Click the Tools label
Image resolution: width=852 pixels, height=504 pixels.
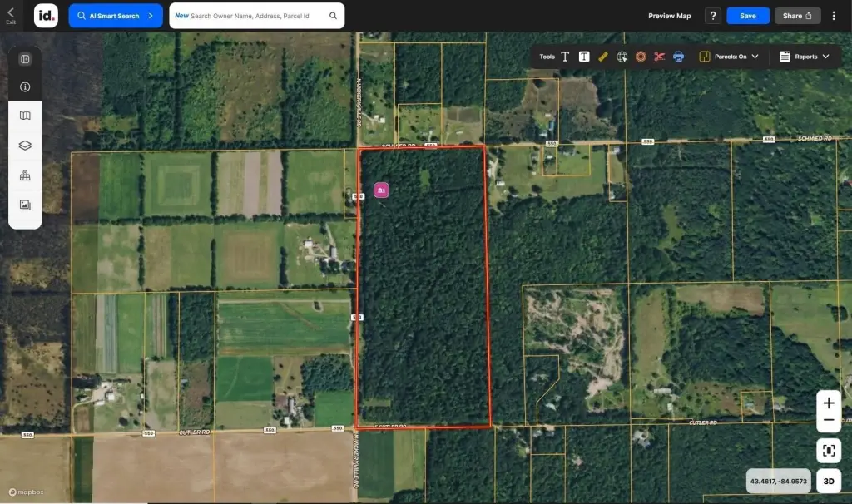click(547, 57)
